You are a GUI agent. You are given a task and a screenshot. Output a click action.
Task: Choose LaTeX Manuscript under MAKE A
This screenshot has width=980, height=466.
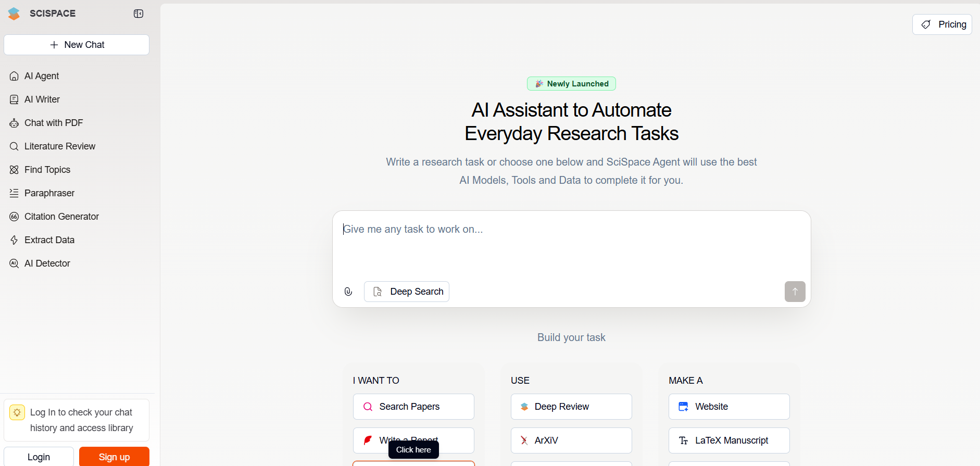pos(729,440)
